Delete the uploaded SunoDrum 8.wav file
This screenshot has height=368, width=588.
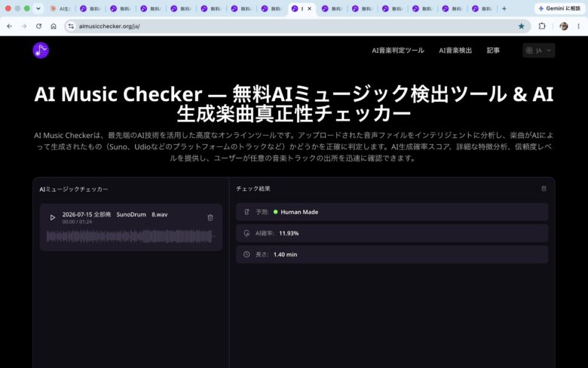pos(210,218)
